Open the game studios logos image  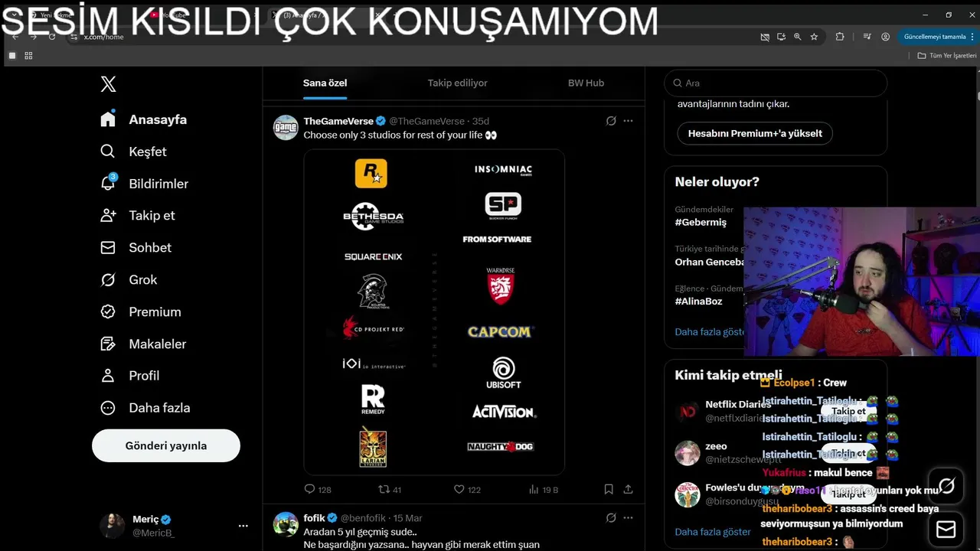coord(434,312)
